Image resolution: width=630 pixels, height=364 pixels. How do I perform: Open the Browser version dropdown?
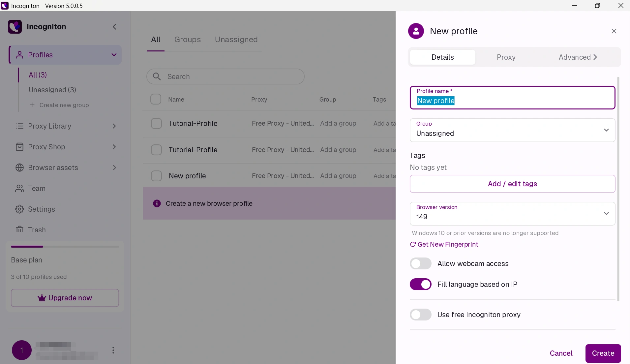click(x=512, y=214)
